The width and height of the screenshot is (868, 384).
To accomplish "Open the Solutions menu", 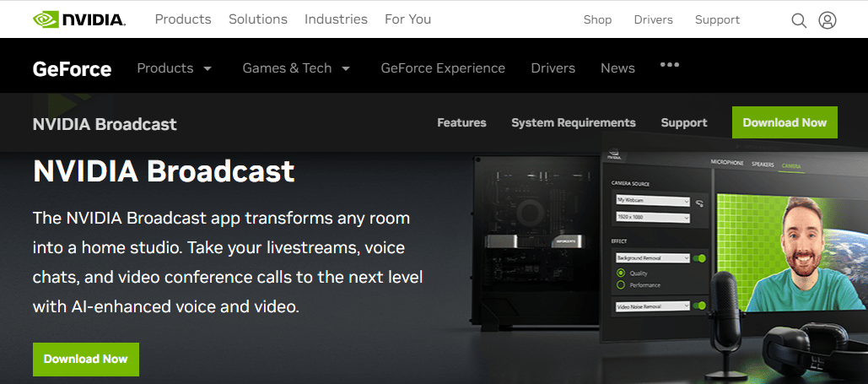I will pos(258,19).
